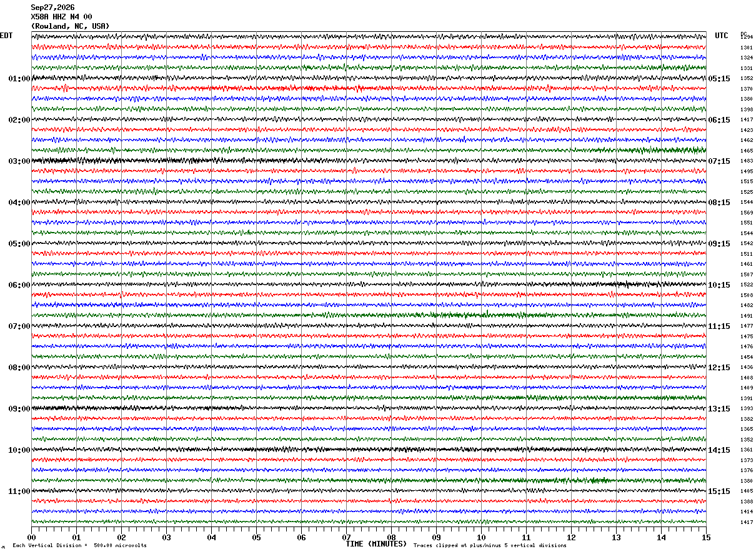The height and width of the screenshot is (554, 756).
Task: Click the Each Vertical Division scale note
Action: coord(79,545)
